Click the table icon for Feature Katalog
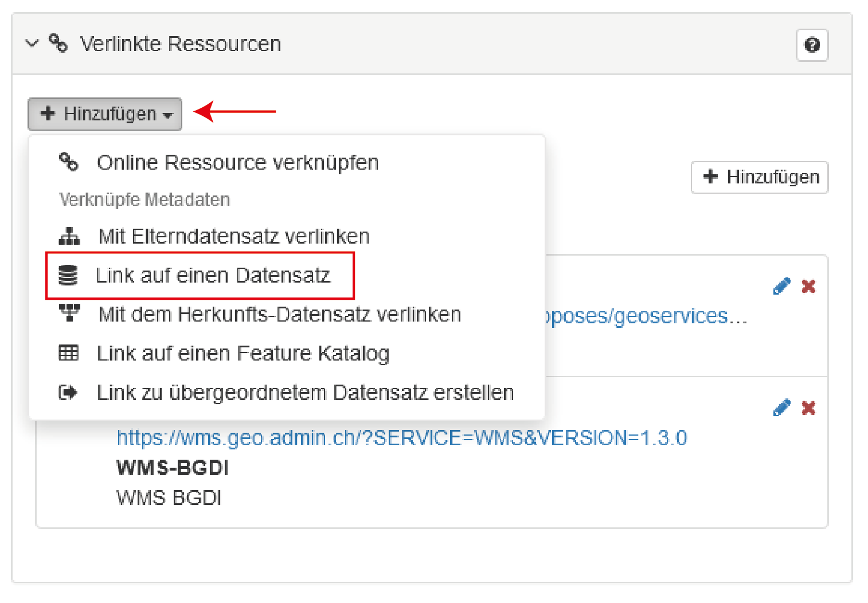Screen dimensions: 868x603 click(x=69, y=353)
